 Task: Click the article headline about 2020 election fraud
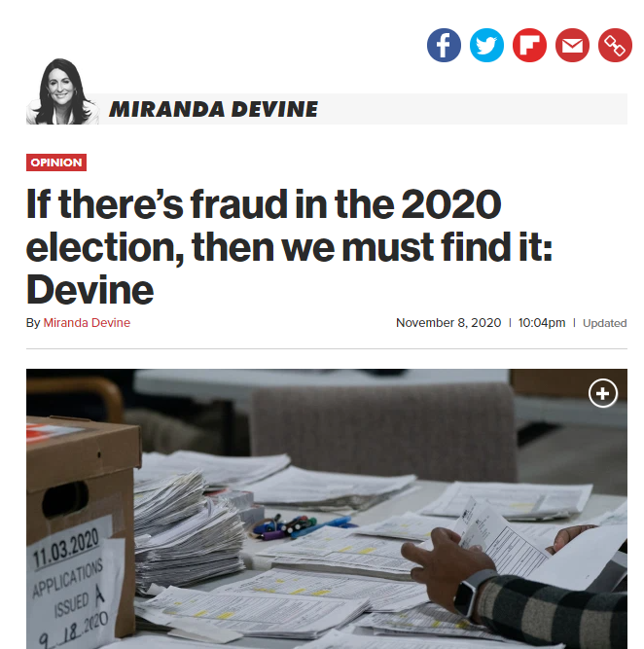click(x=289, y=247)
